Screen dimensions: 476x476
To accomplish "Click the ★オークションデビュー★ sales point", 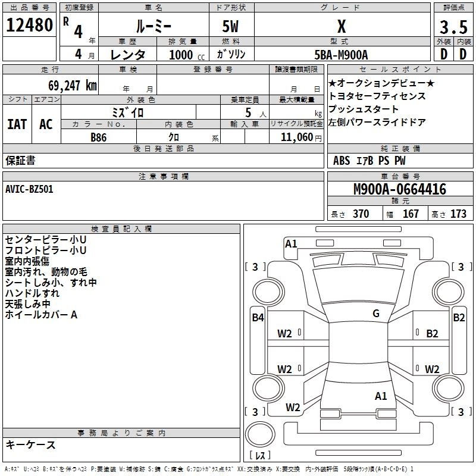I will click(x=381, y=83).
